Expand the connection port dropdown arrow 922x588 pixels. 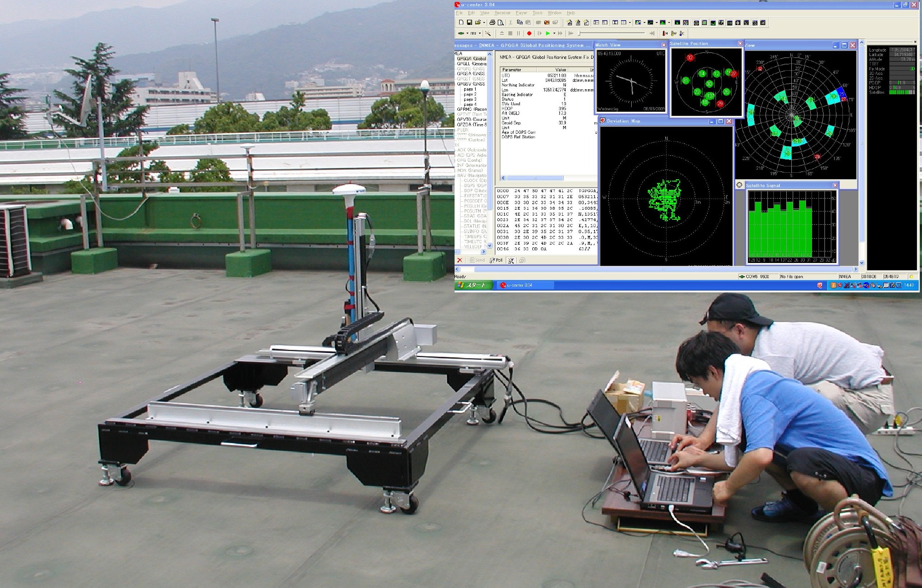coord(467,33)
